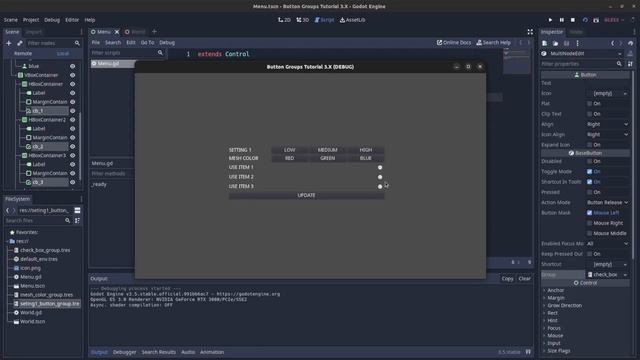Open the Project menu
The width and height of the screenshot is (640, 360).
tap(31, 20)
